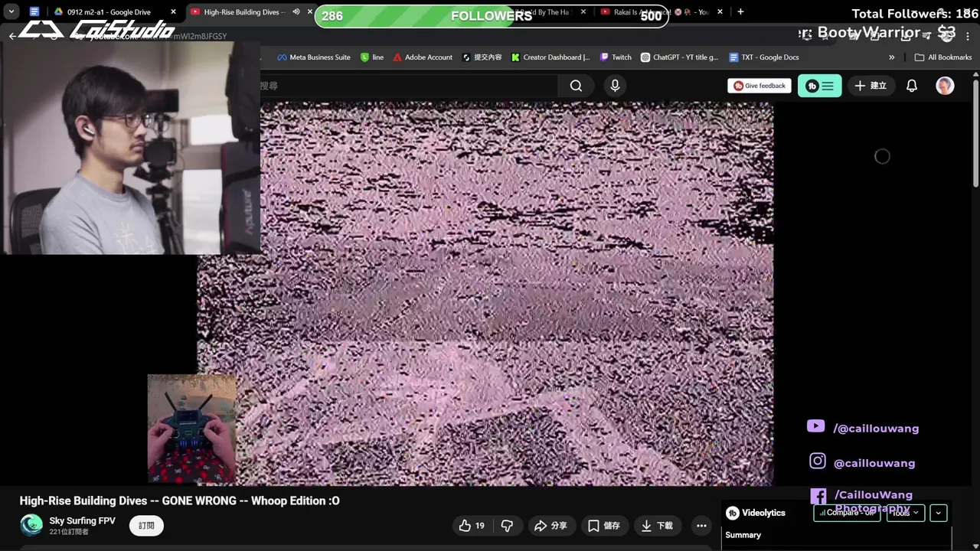Select the Summary section in Videolytics
Viewport: 980px width, 551px height.
[x=743, y=535]
